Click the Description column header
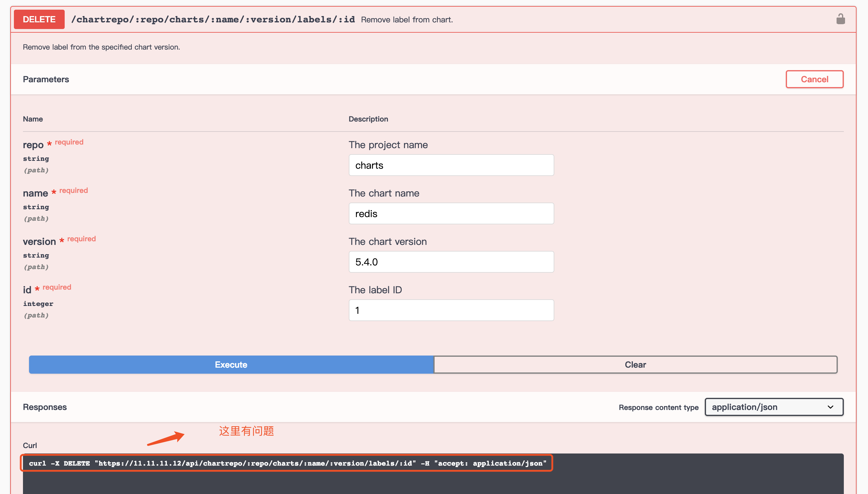The width and height of the screenshot is (868, 494). coord(368,119)
